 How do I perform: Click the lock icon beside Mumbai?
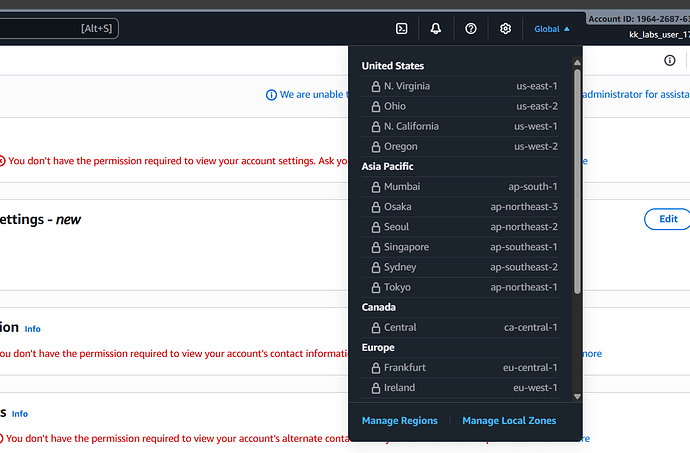[x=375, y=187]
